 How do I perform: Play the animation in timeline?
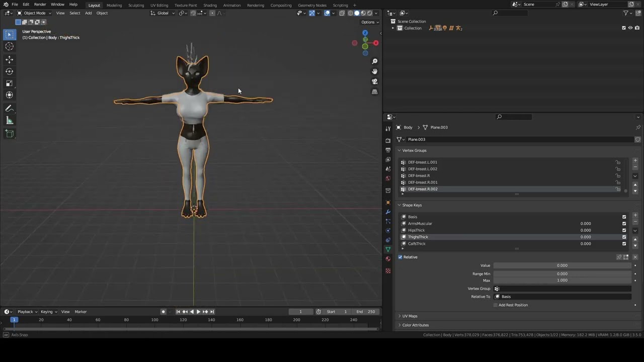tap(198, 312)
